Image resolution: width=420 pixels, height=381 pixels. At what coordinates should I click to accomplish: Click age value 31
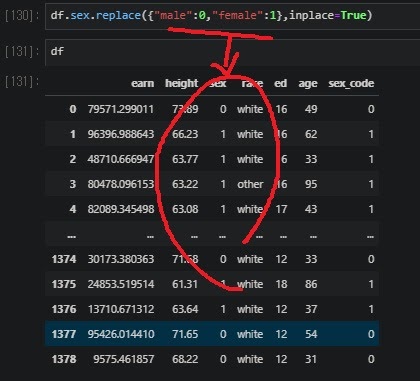click(311, 359)
